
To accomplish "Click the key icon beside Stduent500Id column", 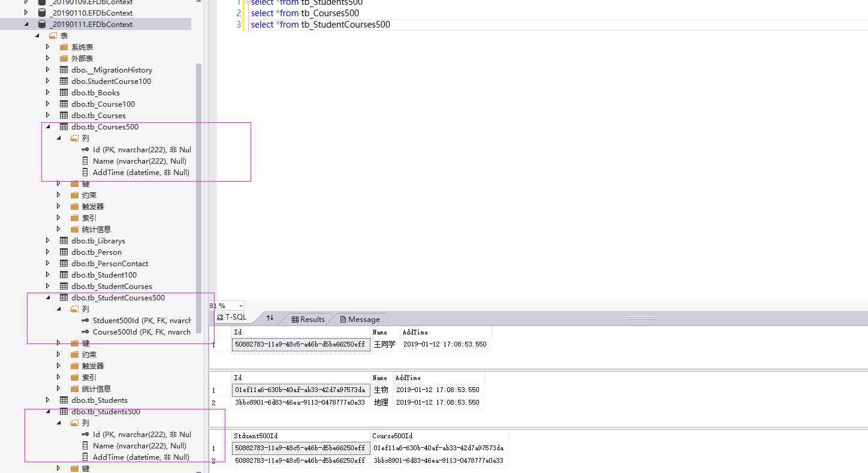I will point(86,321).
